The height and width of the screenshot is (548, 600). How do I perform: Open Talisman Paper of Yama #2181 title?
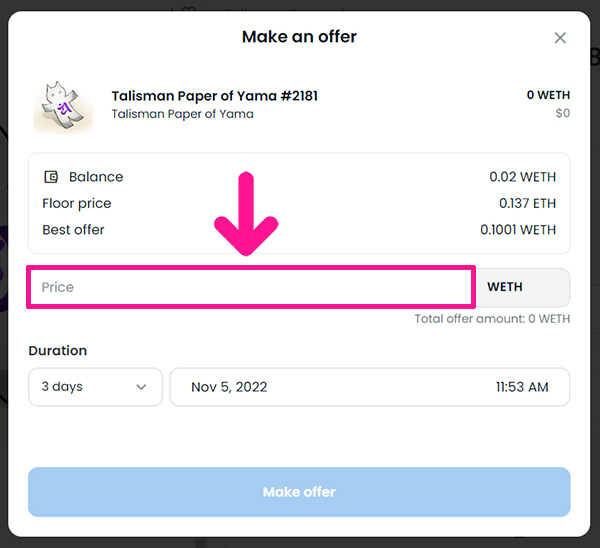pyautogui.click(x=215, y=96)
